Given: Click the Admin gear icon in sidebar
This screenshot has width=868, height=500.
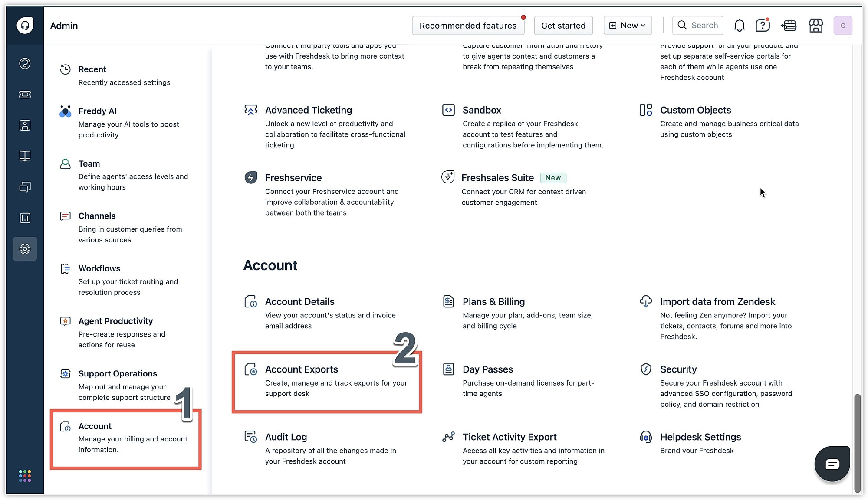Looking at the screenshot, I should pos(25,249).
